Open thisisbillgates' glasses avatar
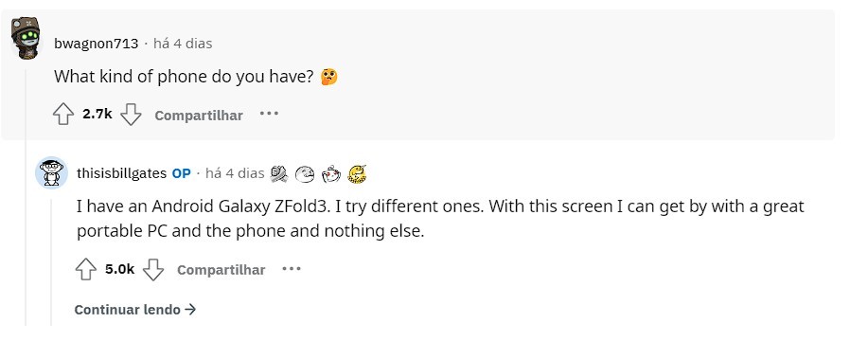The width and height of the screenshot is (868, 341). tap(51, 172)
